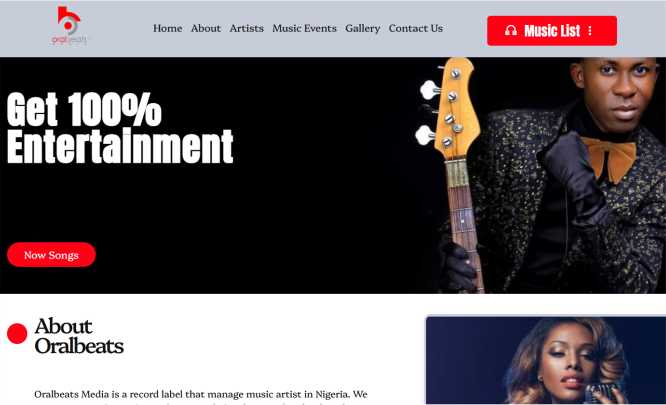Click the oralbeats wordmark under the logo
Viewport: 666px width, 405px height.
click(x=69, y=39)
